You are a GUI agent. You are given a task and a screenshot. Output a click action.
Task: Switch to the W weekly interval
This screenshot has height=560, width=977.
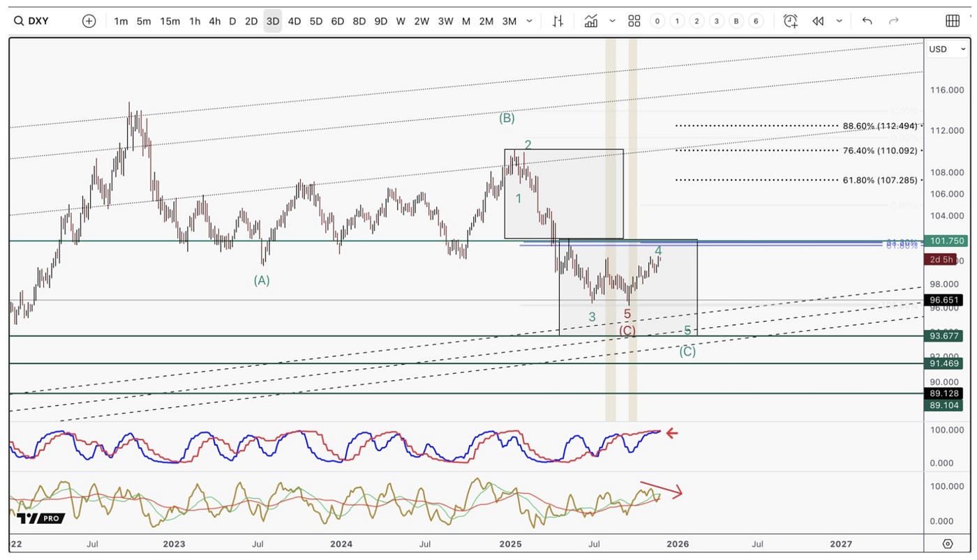click(401, 21)
